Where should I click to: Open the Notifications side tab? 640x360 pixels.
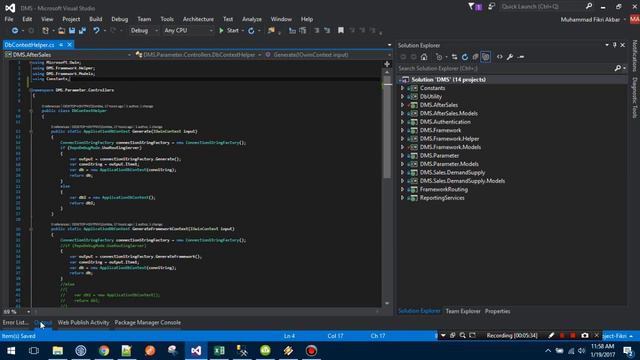point(635,56)
